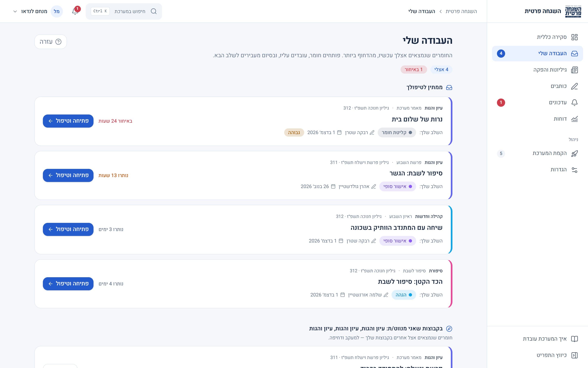Click the title סיפור לשבת: הגשר
Viewport: 588px width, 368px height.
coord(416,173)
